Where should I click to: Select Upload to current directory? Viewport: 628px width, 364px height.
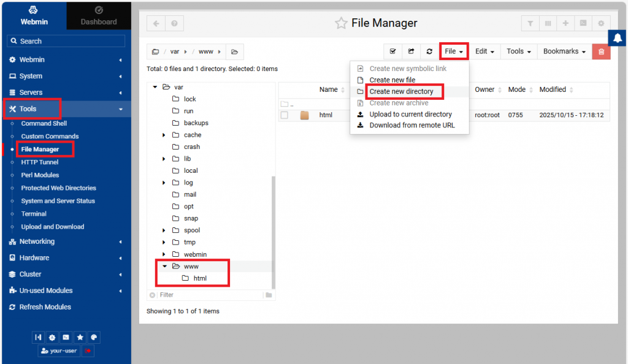coord(410,115)
